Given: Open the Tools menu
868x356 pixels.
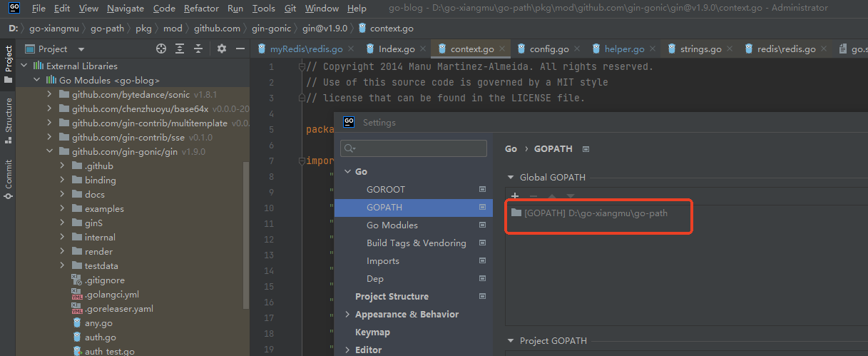Looking at the screenshot, I should (x=263, y=9).
